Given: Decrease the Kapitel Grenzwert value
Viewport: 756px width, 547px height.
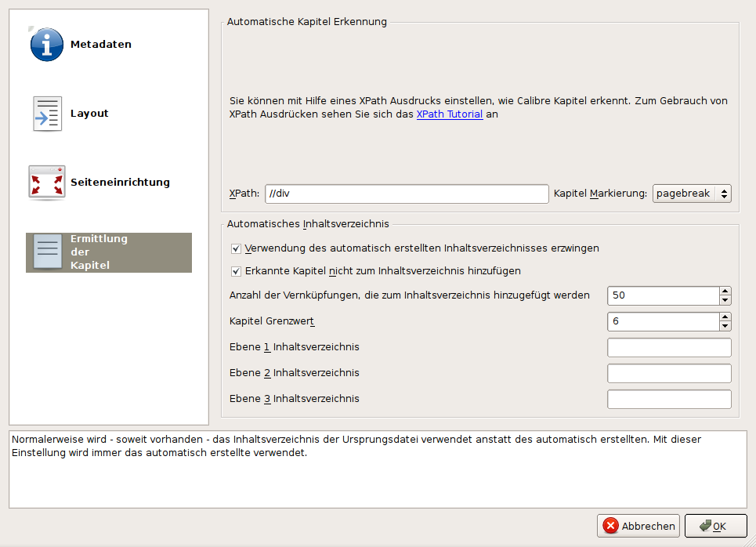Looking at the screenshot, I should point(725,326).
